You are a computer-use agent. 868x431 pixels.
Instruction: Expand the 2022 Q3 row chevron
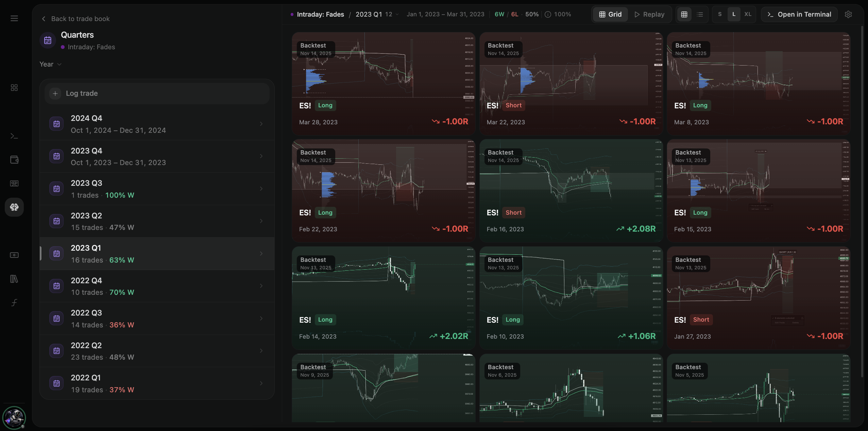pos(261,319)
